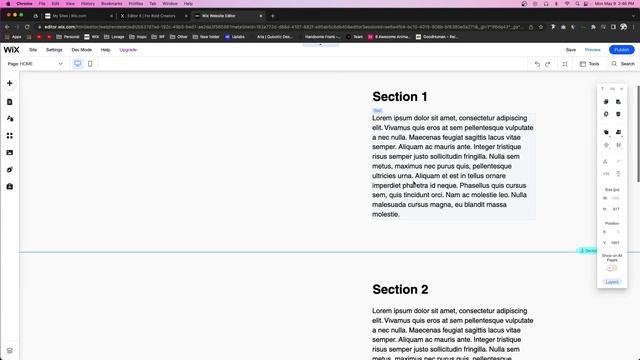Open the Site Design sidebar icon
Viewport: 640px width, 360px height.
[x=10, y=119]
